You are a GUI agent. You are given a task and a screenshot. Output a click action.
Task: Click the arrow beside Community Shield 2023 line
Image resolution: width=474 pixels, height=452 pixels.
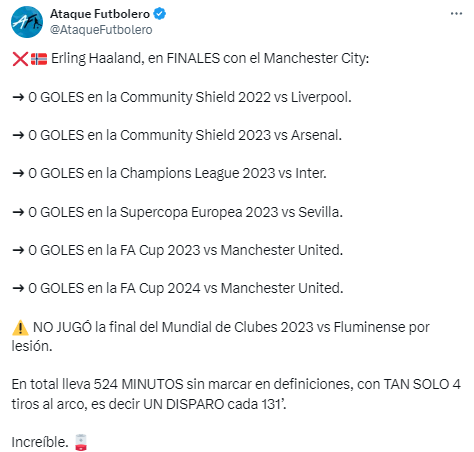pyautogui.click(x=18, y=135)
